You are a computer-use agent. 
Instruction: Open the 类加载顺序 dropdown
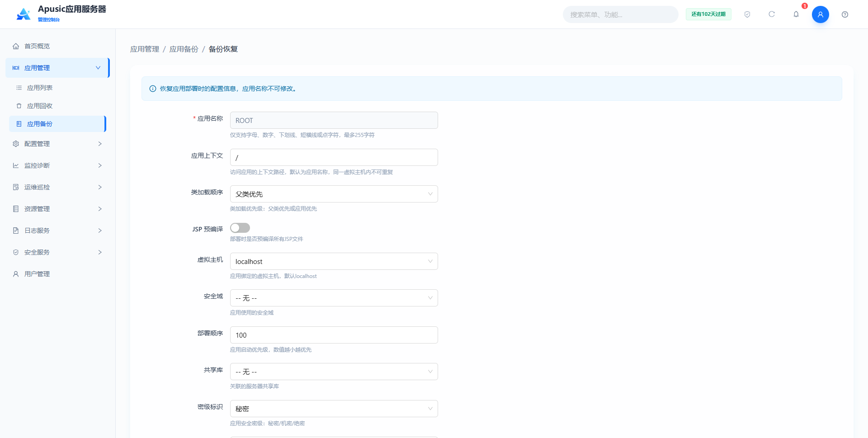click(x=334, y=194)
